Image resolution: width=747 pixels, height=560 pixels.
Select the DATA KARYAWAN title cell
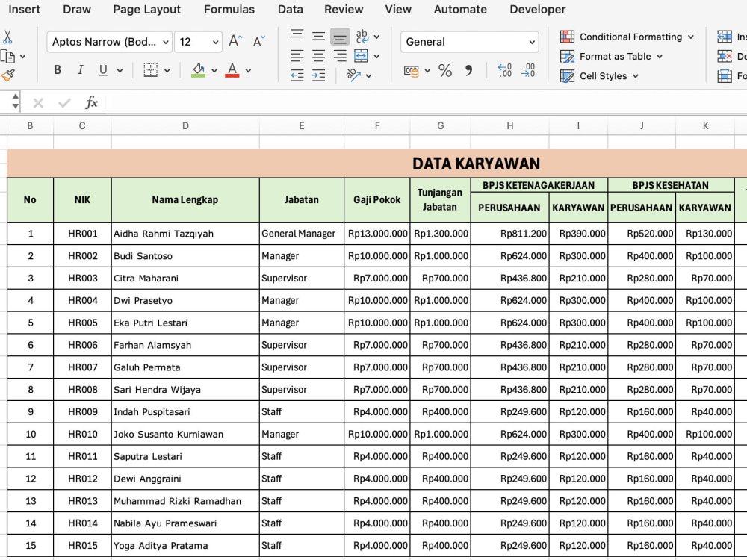376,164
